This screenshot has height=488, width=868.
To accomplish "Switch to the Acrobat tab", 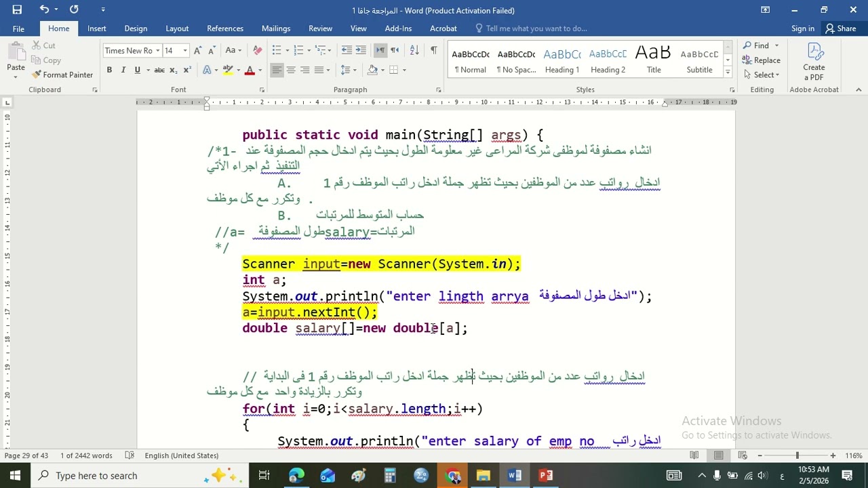I will point(443,28).
